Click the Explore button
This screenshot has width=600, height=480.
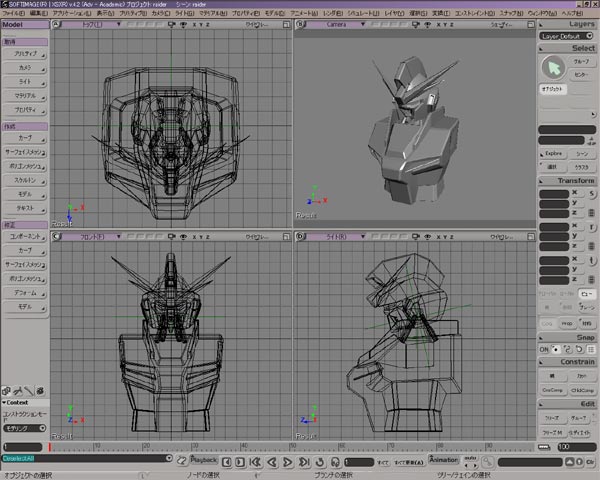point(553,153)
